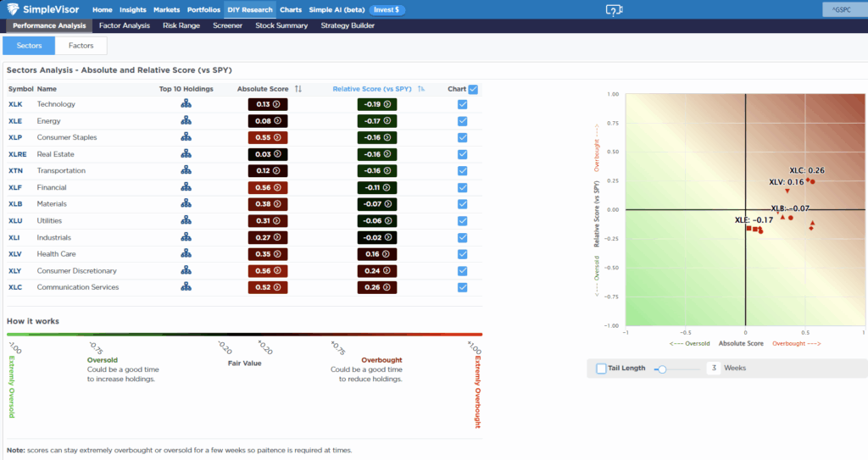The image size is (868, 460).
Task: Open XLB Materials holdings icon
Action: 186,203
